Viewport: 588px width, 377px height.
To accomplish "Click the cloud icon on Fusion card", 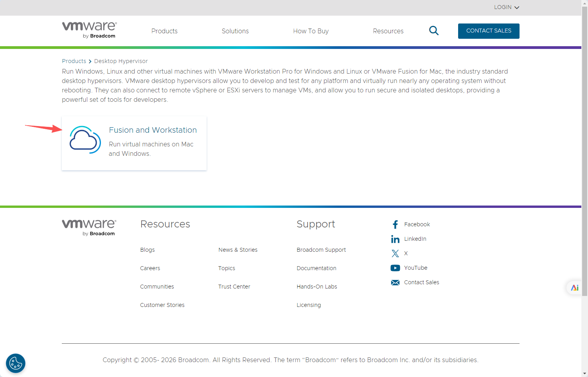I will pyautogui.click(x=85, y=140).
